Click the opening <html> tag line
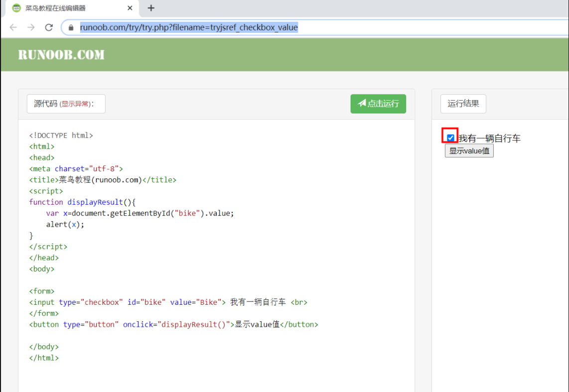The height and width of the screenshot is (392, 569). click(42, 146)
